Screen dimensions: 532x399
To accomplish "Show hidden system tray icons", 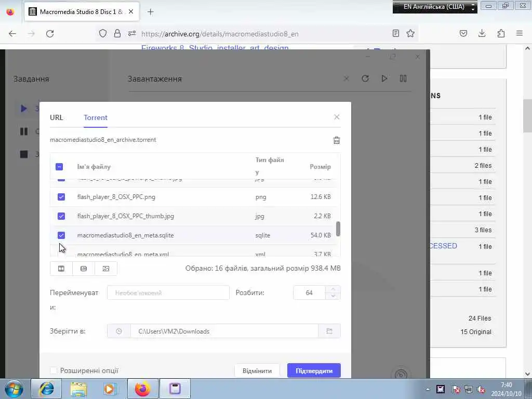I will (x=428, y=390).
